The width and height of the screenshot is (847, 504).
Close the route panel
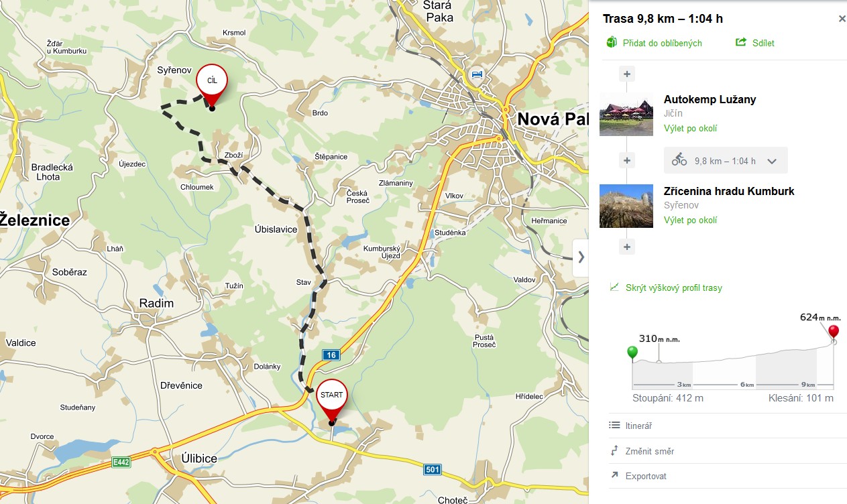[x=842, y=19]
